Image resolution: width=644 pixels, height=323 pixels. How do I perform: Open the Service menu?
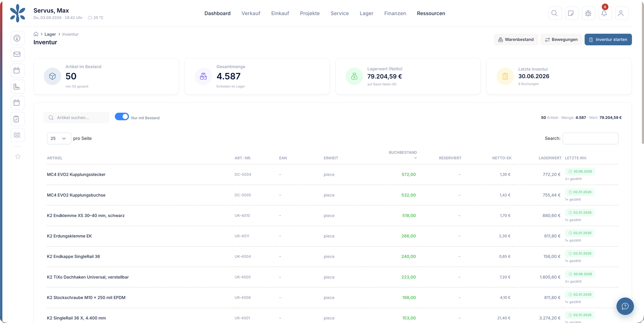pyautogui.click(x=340, y=13)
